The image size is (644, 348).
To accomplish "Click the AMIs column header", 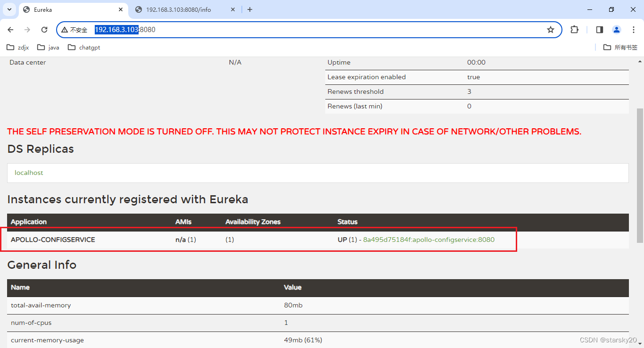I will click(x=183, y=222).
